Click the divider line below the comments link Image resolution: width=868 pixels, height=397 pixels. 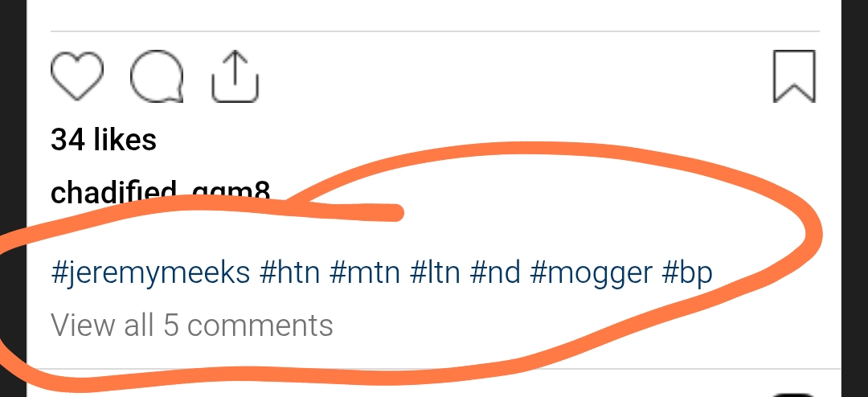tap(434, 369)
